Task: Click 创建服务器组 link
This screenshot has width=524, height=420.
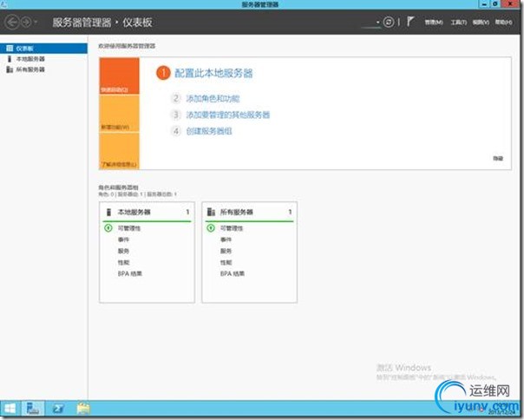Action: 209,131
